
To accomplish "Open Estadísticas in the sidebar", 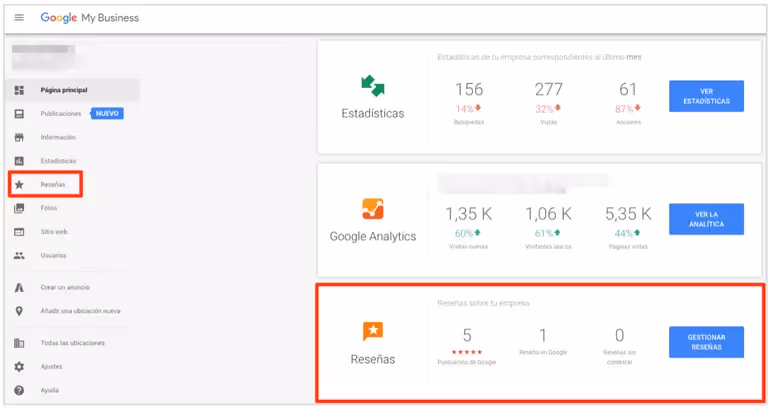I will 58,161.
